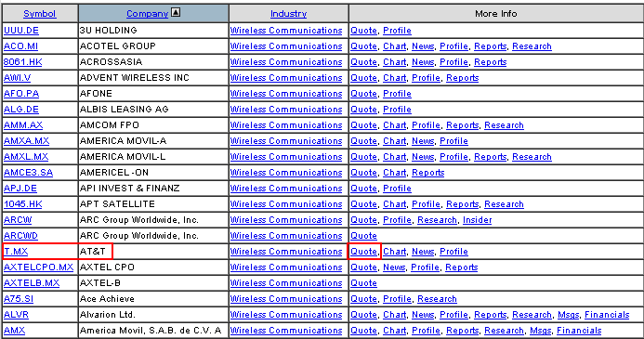Open News link for AT&T
Viewport: 644px width, 339px height.
point(423,252)
